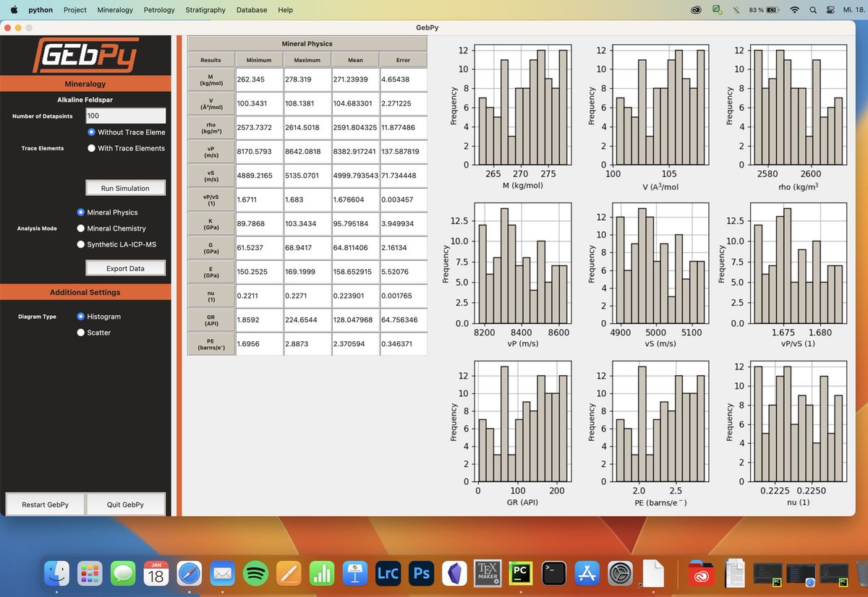Click M mean value 271.23939
868x597 pixels.
355,80
